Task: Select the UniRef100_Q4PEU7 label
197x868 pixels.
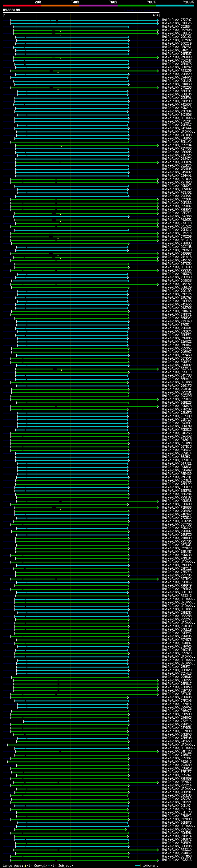Action: [x=177, y=54]
